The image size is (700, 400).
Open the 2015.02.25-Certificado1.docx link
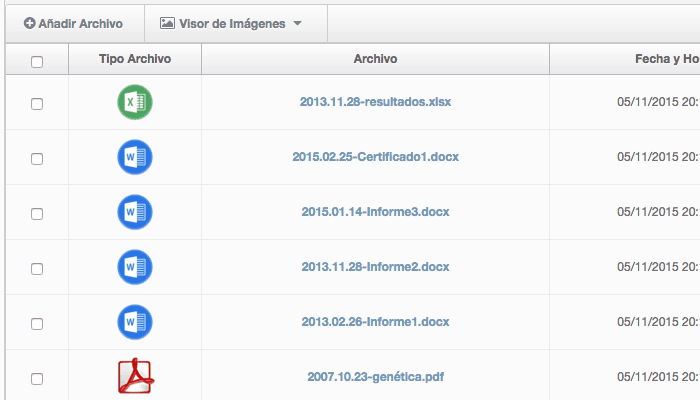tap(375, 157)
